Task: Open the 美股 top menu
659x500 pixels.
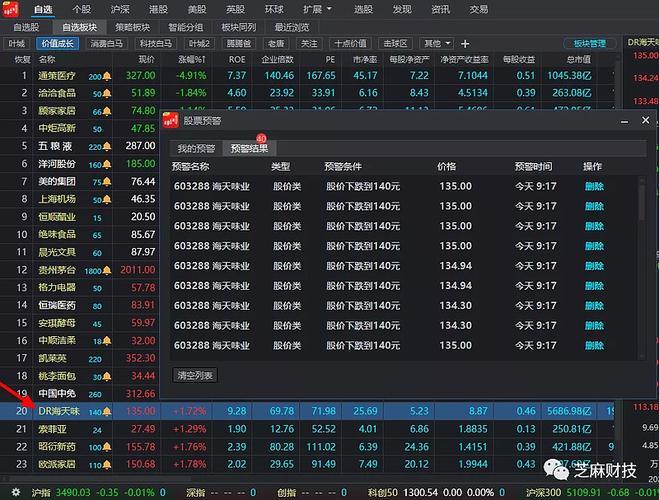Action: click(197, 9)
